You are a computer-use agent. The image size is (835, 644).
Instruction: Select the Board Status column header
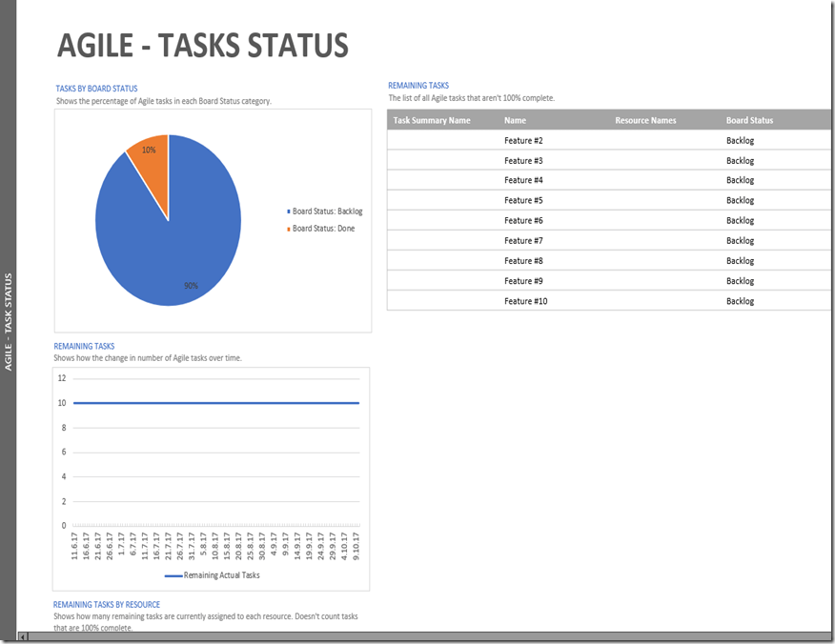pyautogui.click(x=749, y=121)
